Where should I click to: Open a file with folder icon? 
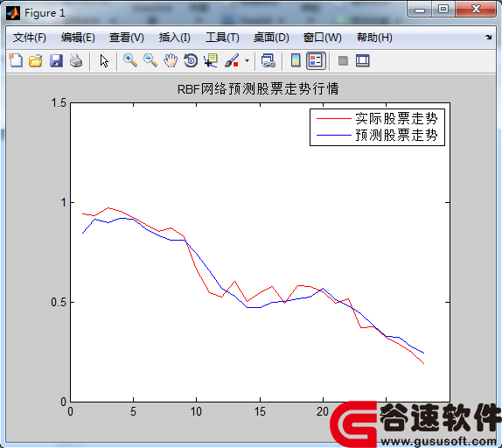[36, 60]
